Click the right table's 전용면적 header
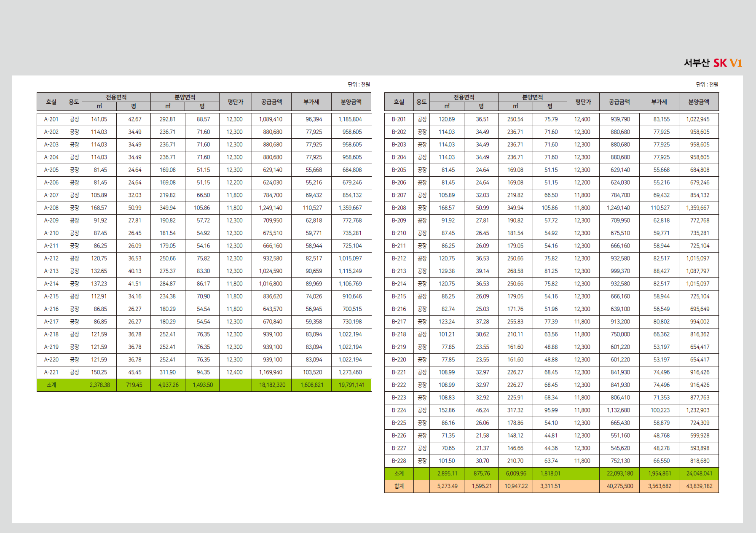This screenshot has width=756, height=533. [x=464, y=97]
